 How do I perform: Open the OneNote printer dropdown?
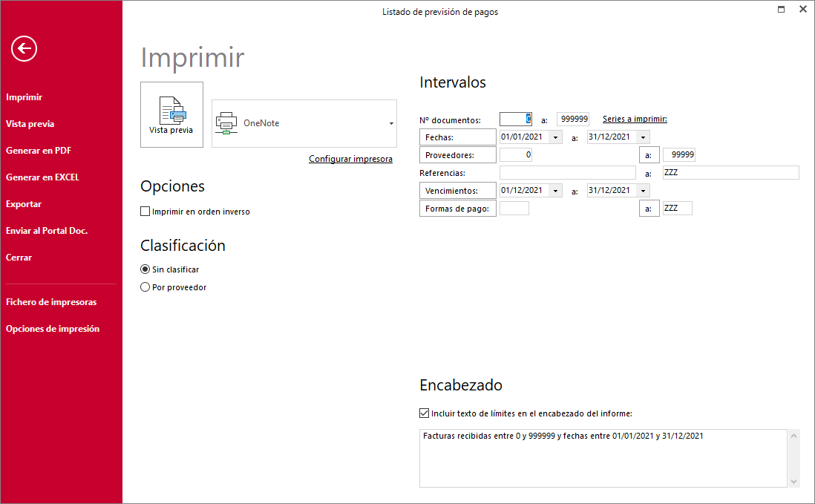click(x=391, y=124)
